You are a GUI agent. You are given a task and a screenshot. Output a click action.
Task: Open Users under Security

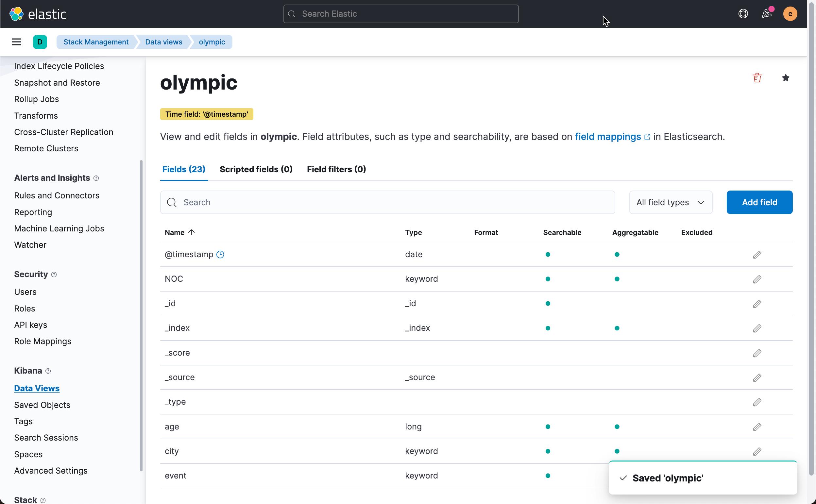[x=25, y=292]
